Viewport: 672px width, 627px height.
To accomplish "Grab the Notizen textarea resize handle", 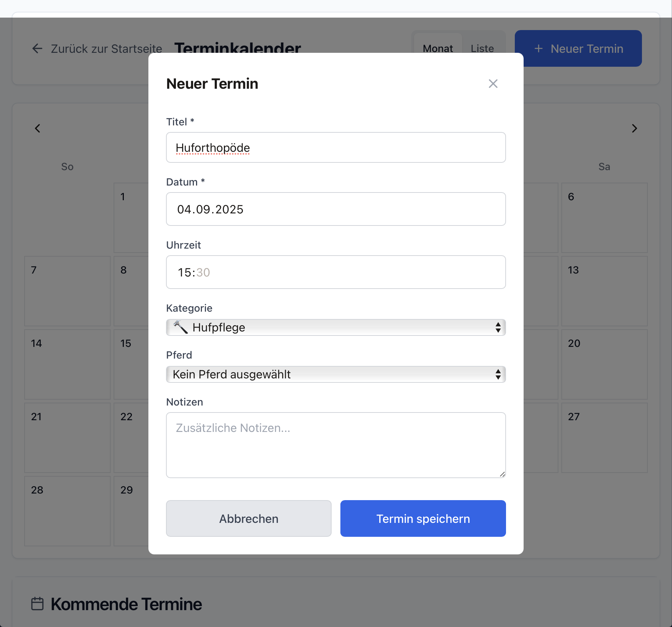I will pyautogui.click(x=502, y=474).
